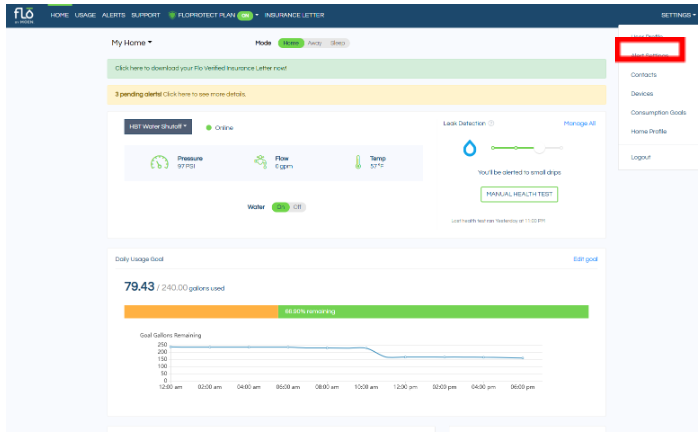The image size is (698, 447).
Task: Open the Usage page
Action: [85, 15]
